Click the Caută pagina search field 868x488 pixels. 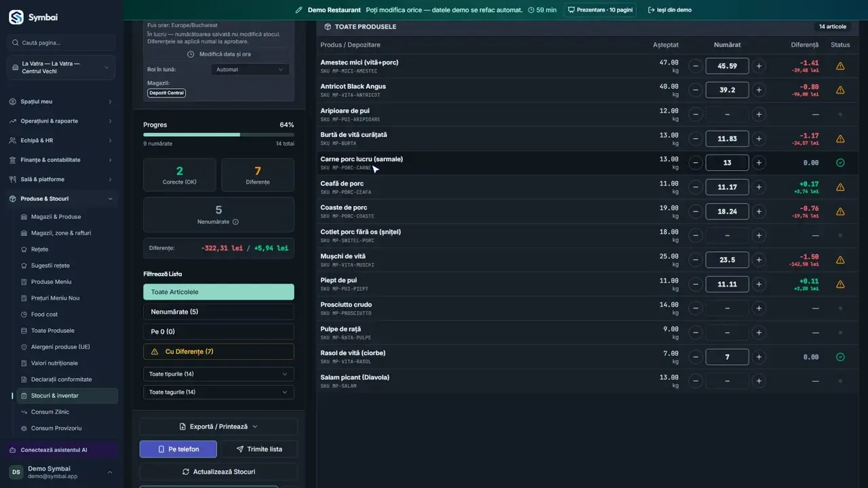pos(61,43)
